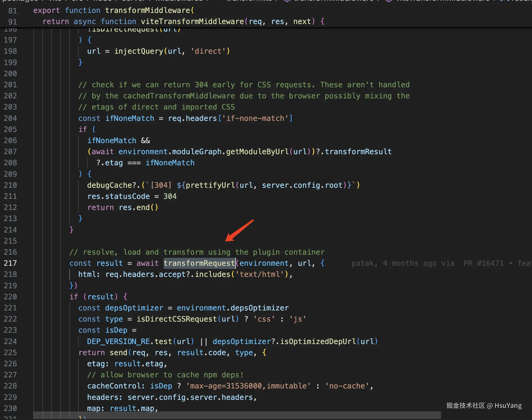This screenshot has width=532, height=420.
Task: Click DEP_VERSION_RE constant on line 224
Action: coord(118,341)
